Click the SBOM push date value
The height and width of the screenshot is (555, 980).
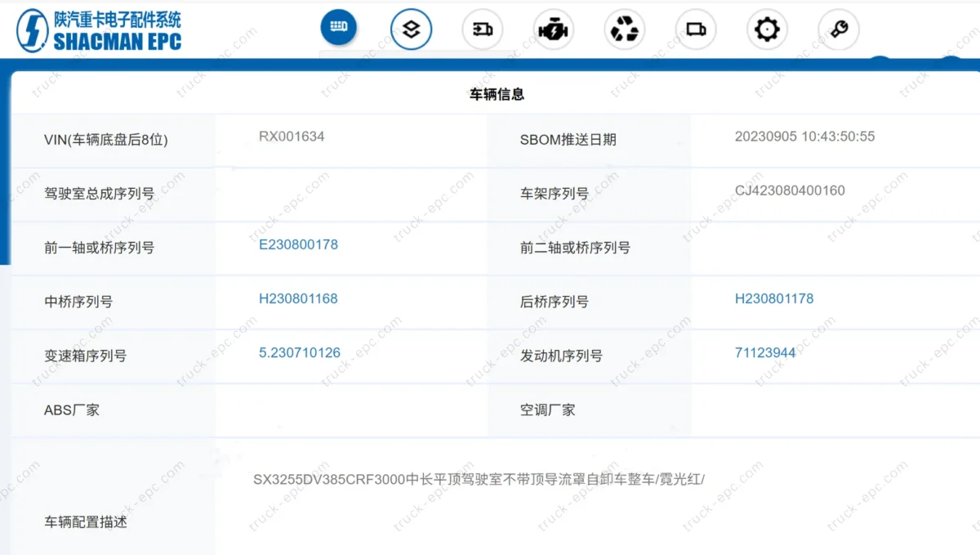point(804,137)
